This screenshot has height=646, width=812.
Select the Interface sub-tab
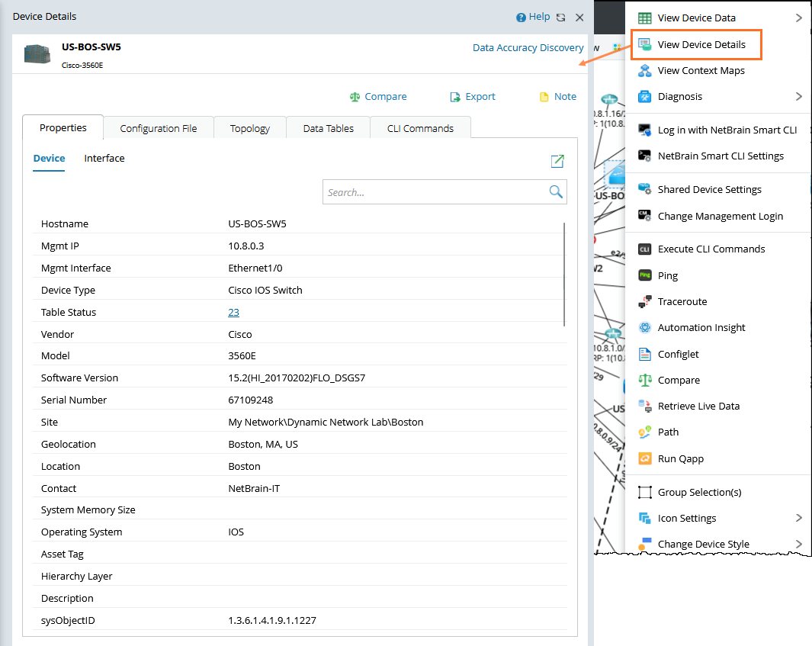click(x=104, y=159)
